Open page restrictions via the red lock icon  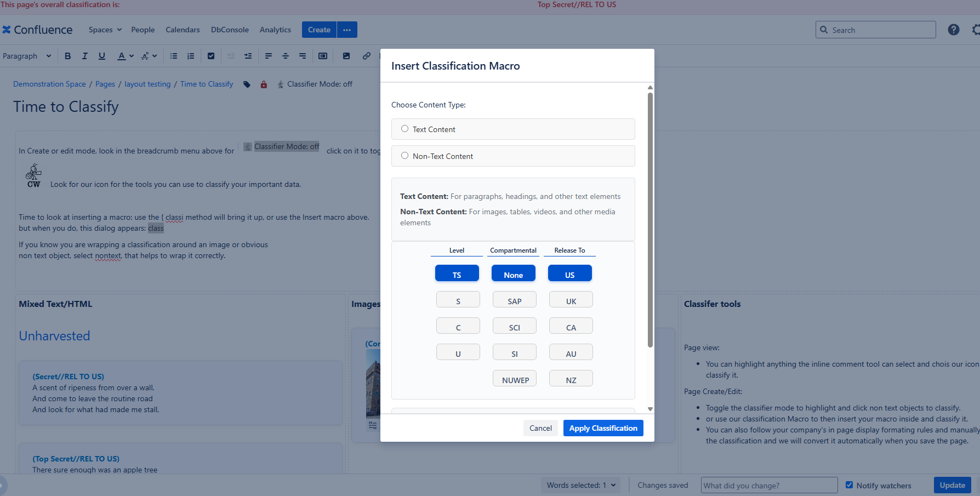(264, 84)
